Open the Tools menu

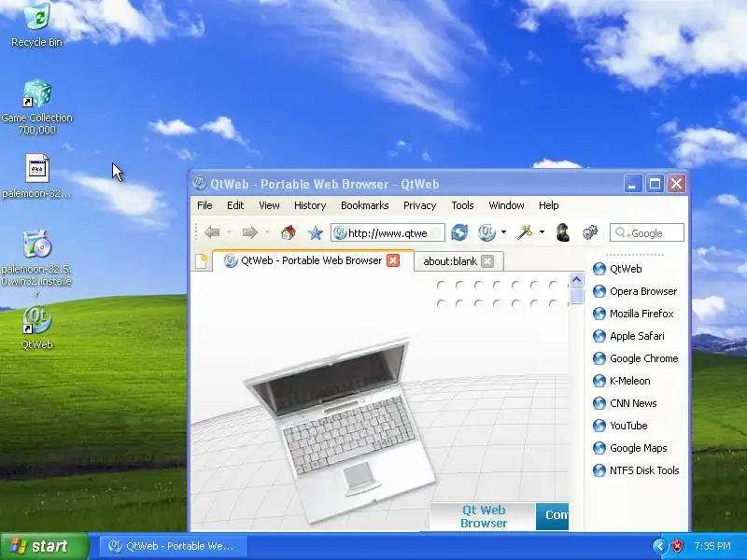[462, 205]
